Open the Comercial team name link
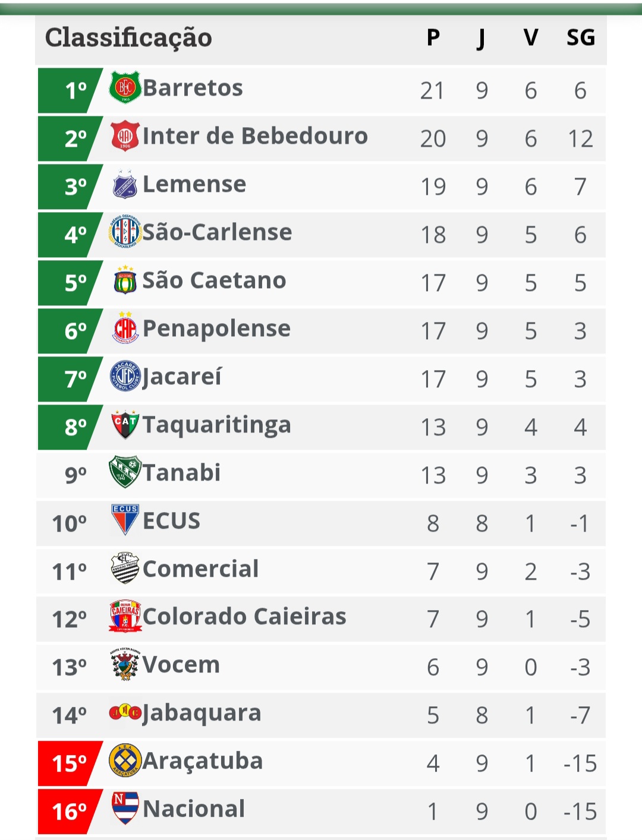 (x=201, y=569)
